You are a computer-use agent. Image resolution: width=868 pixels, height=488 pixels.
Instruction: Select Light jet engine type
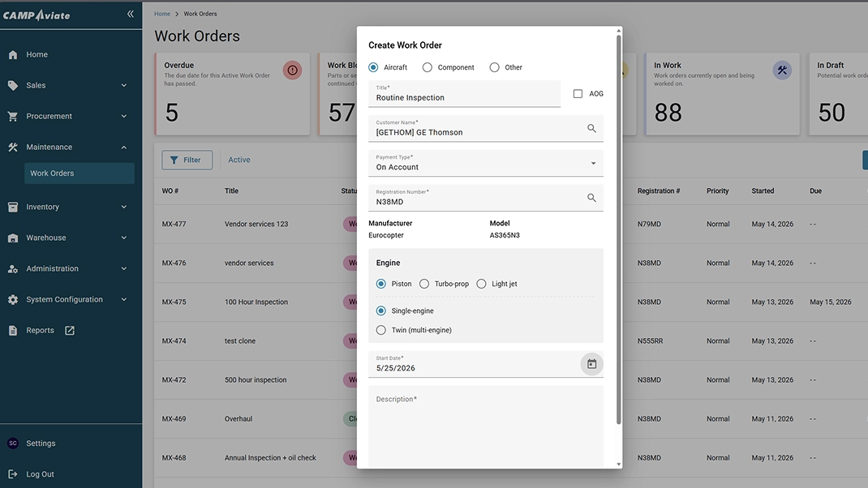point(482,284)
